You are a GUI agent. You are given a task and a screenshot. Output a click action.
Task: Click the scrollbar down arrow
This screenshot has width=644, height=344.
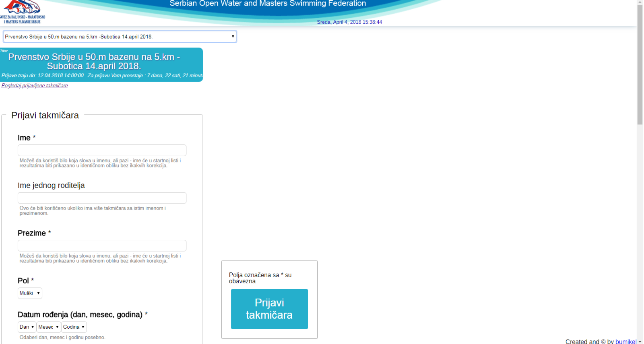pyautogui.click(x=640, y=342)
